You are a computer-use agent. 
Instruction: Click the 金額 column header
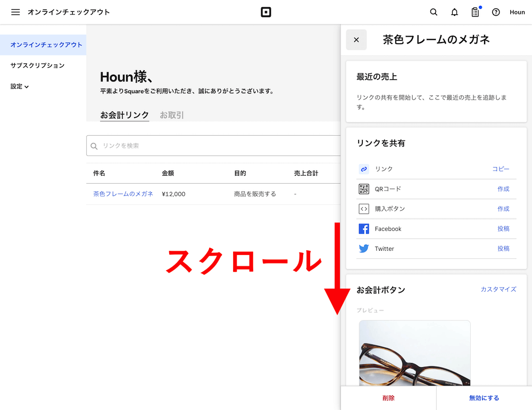[168, 173]
